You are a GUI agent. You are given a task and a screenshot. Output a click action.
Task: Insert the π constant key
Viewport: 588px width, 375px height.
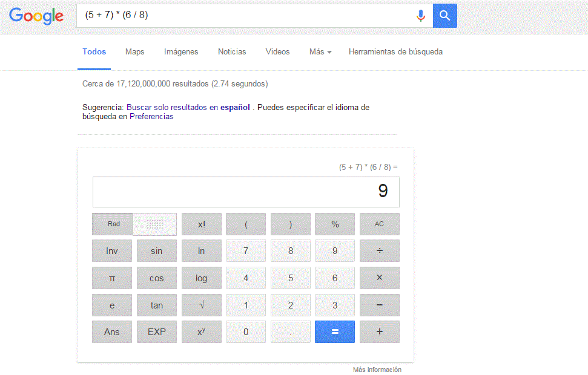(112, 278)
